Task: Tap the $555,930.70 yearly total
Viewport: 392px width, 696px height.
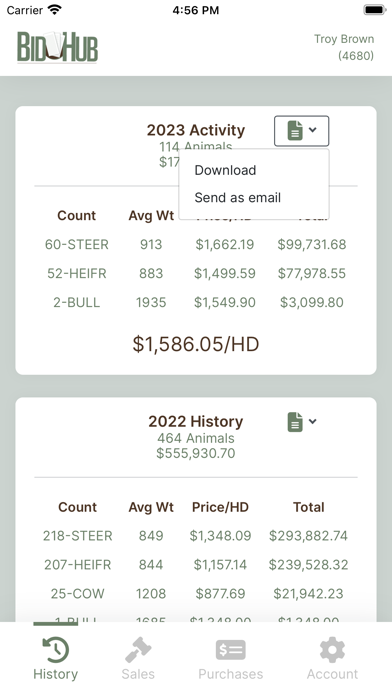Action: tap(196, 453)
